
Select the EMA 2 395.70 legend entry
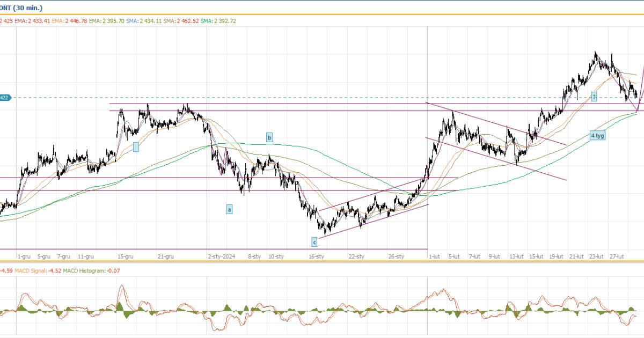coord(107,21)
